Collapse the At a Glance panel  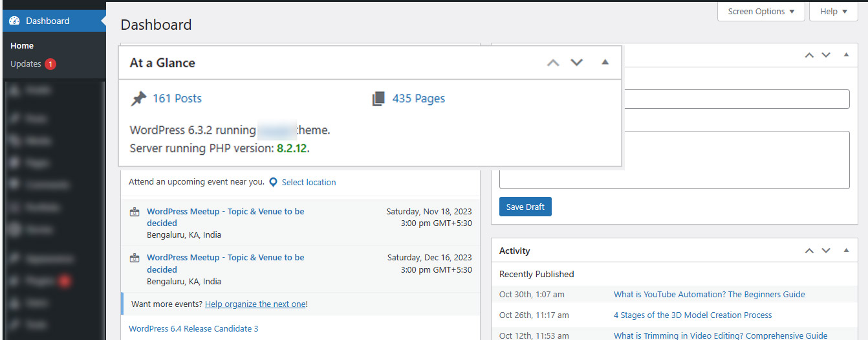pos(605,62)
